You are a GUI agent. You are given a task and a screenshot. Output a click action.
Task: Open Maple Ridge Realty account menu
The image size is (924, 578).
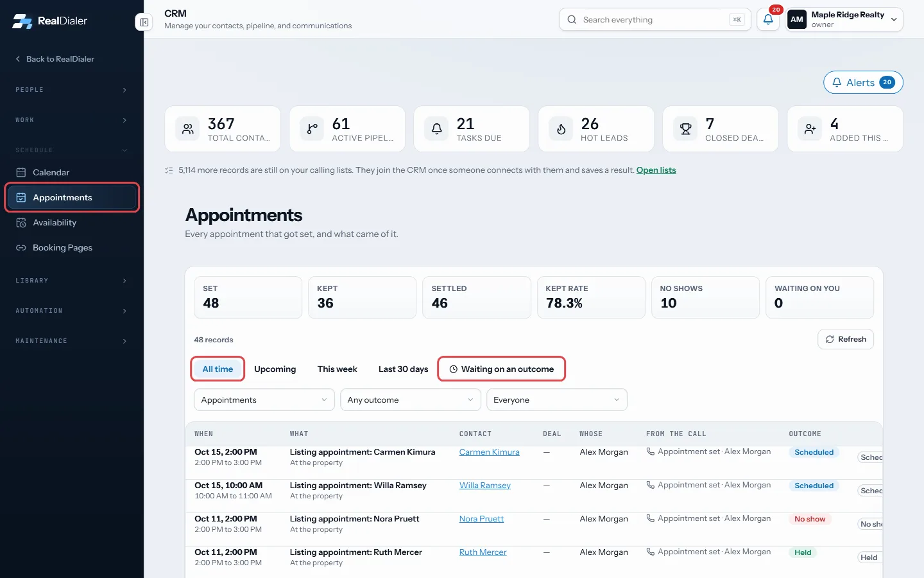844,19
